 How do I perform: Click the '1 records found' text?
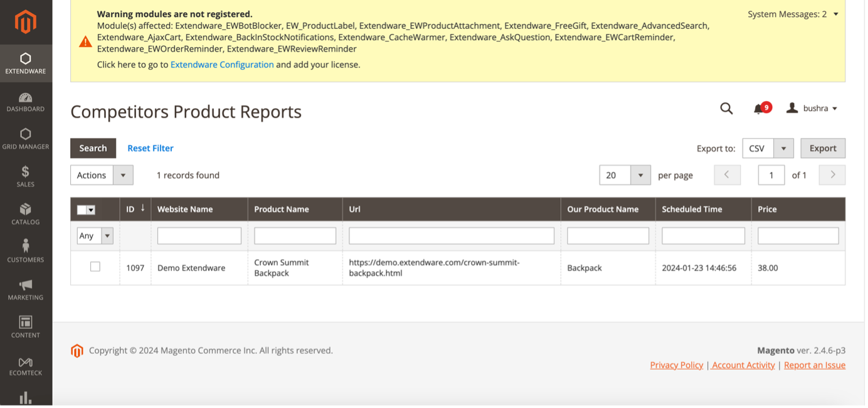(188, 175)
